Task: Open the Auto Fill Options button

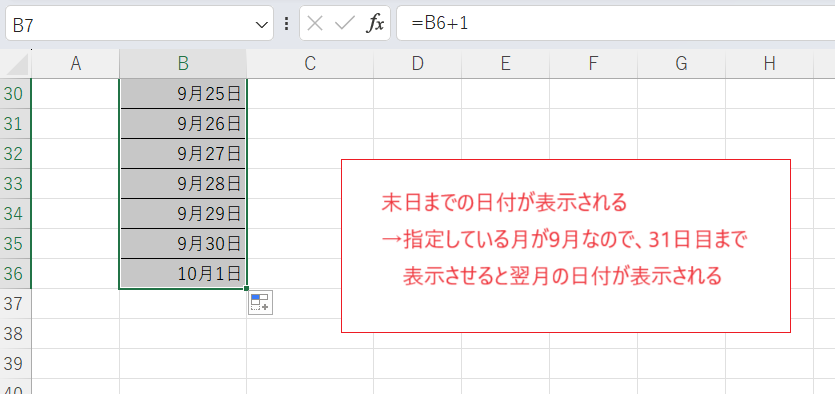Action: pyautogui.click(x=260, y=302)
